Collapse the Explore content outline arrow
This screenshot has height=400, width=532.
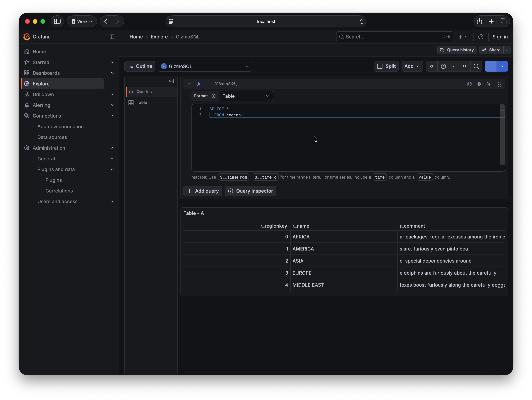click(171, 81)
